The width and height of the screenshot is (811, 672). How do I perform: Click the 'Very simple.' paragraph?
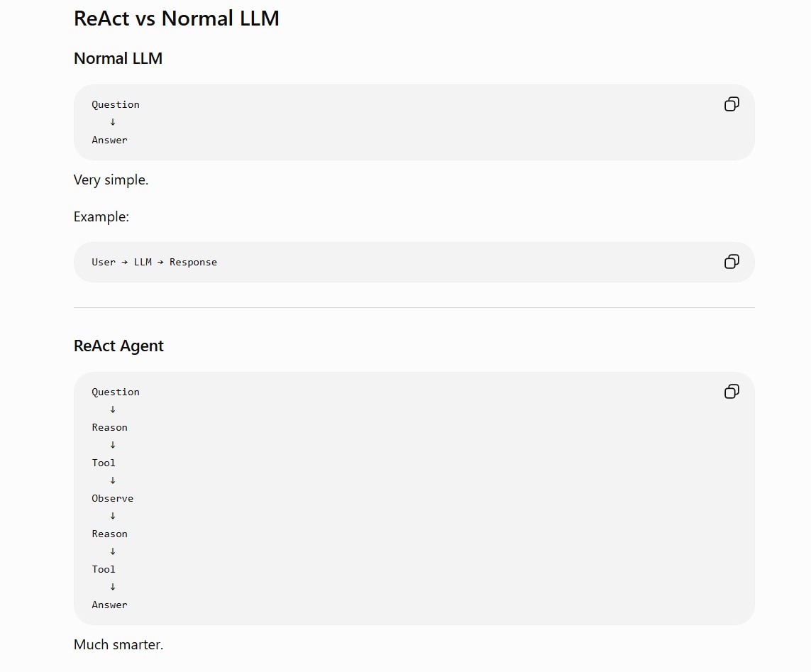pyautogui.click(x=111, y=180)
